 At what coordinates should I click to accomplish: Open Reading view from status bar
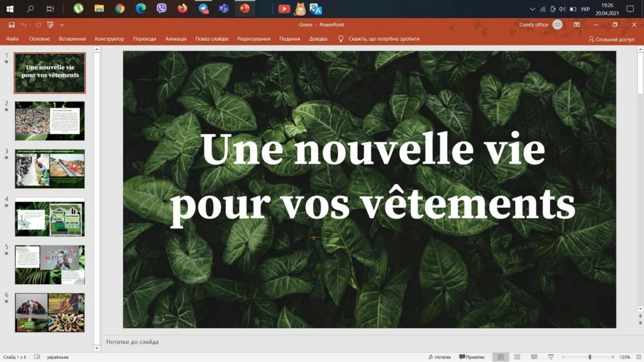(533, 357)
